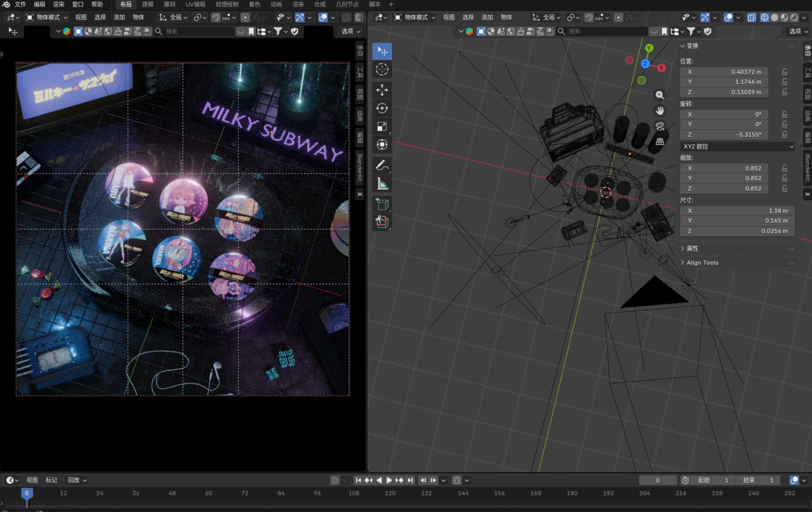Click the red X axis on navigation gizmo
The image size is (812, 512).
[661, 68]
